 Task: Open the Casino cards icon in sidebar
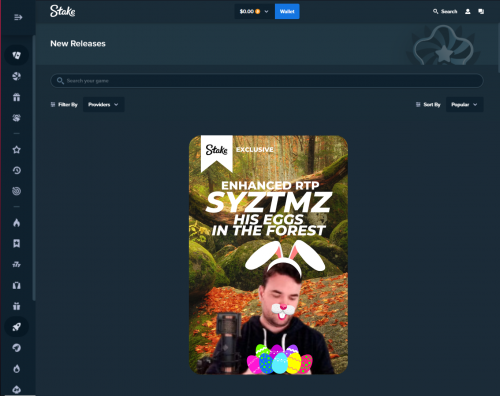pyautogui.click(x=16, y=55)
